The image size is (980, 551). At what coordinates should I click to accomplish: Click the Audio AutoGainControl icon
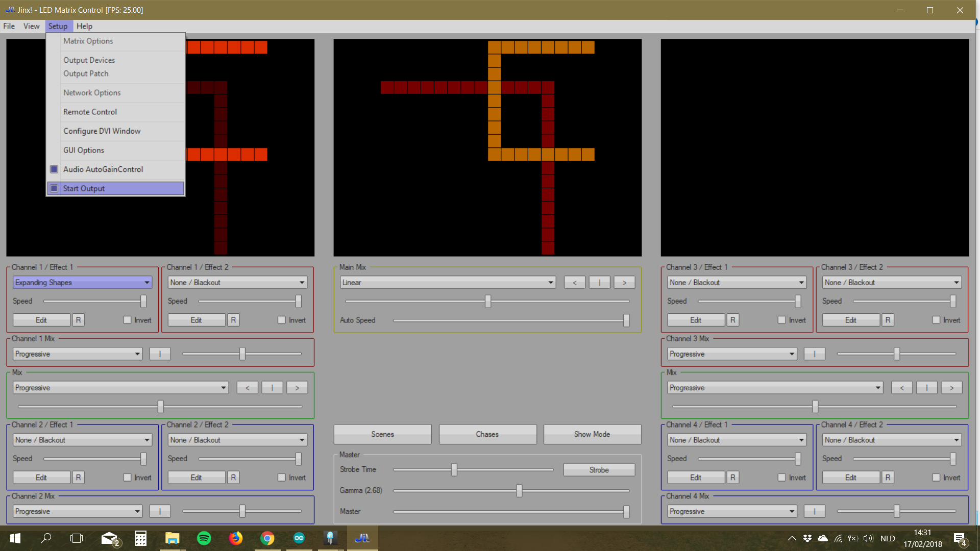[55, 169]
